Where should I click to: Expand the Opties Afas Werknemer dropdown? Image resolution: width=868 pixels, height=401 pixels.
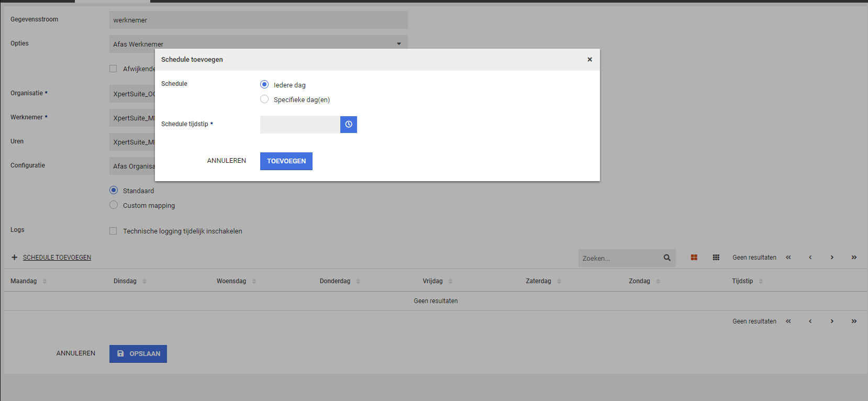click(x=399, y=44)
